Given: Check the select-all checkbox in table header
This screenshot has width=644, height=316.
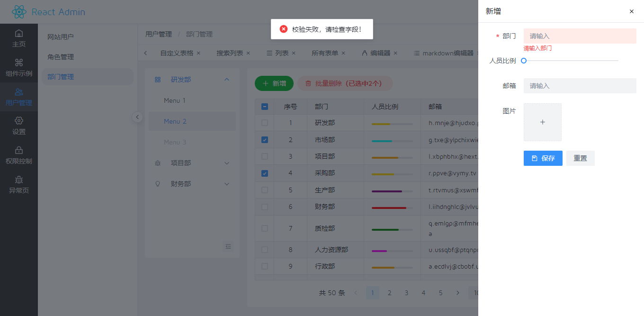Looking at the screenshot, I should (x=264, y=107).
